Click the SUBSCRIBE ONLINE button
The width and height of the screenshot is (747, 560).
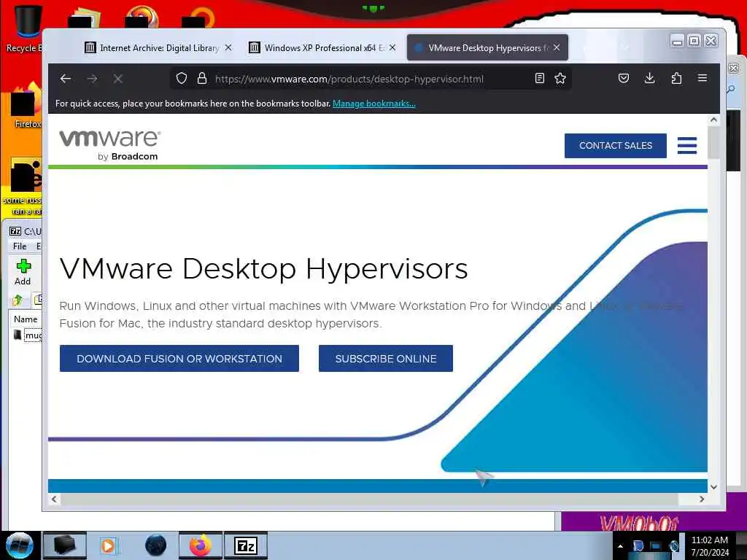[386, 359]
